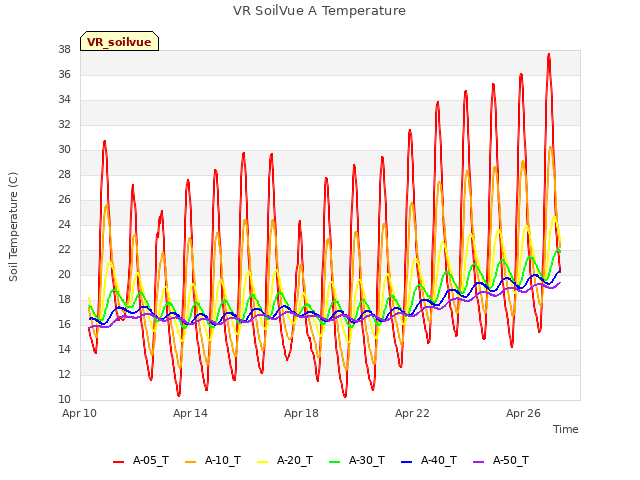Click the chart title VR SoilVue A Temperature
Screen dimensions: 640x480
(319, 11)
